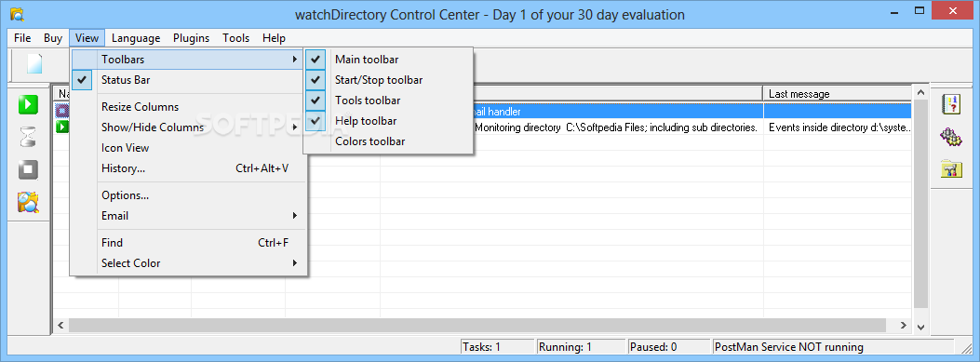Click the Paused: 0 status panel
This screenshot has width=980, height=362.
(x=669, y=346)
